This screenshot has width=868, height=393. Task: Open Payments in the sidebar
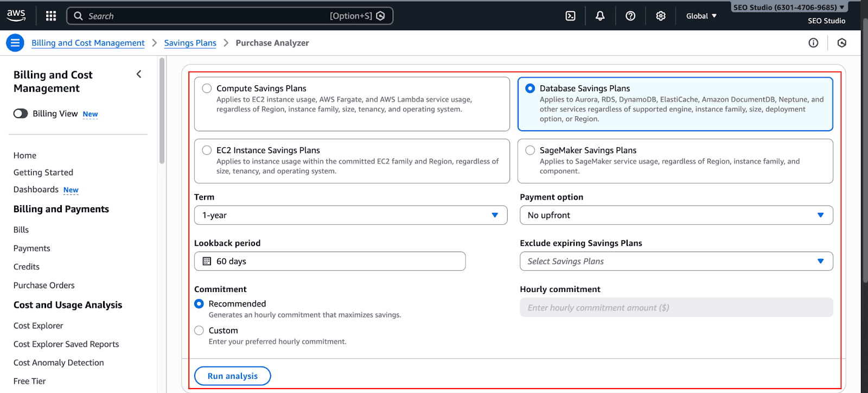pos(32,248)
